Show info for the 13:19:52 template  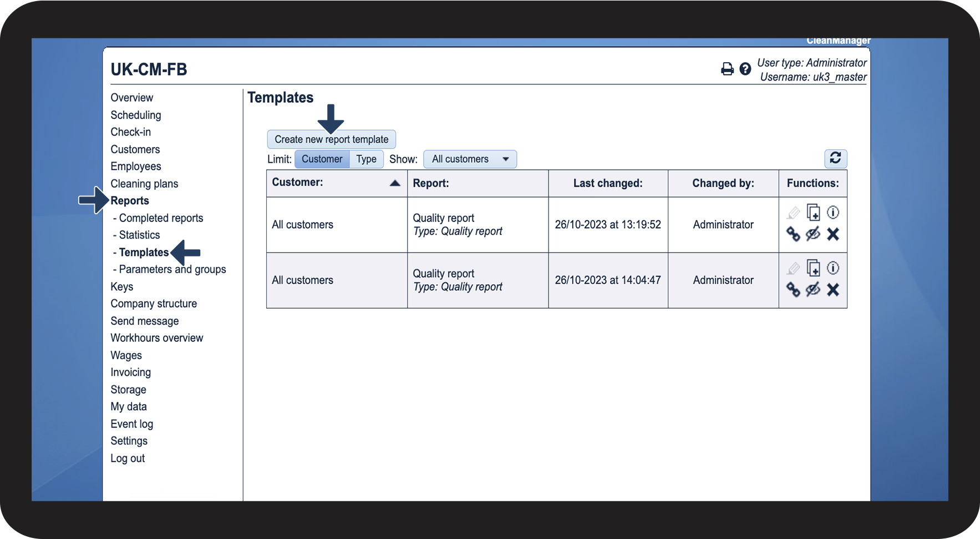tap(833, 212)
